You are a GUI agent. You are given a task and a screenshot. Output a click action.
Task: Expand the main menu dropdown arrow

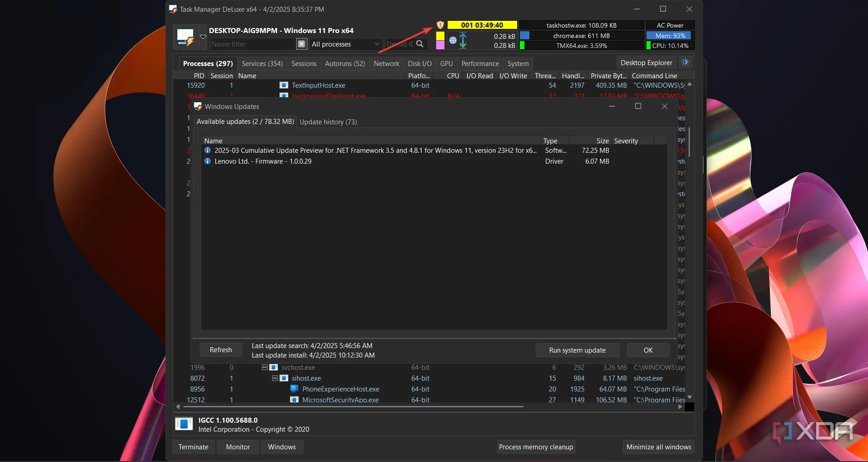(203, 37)
